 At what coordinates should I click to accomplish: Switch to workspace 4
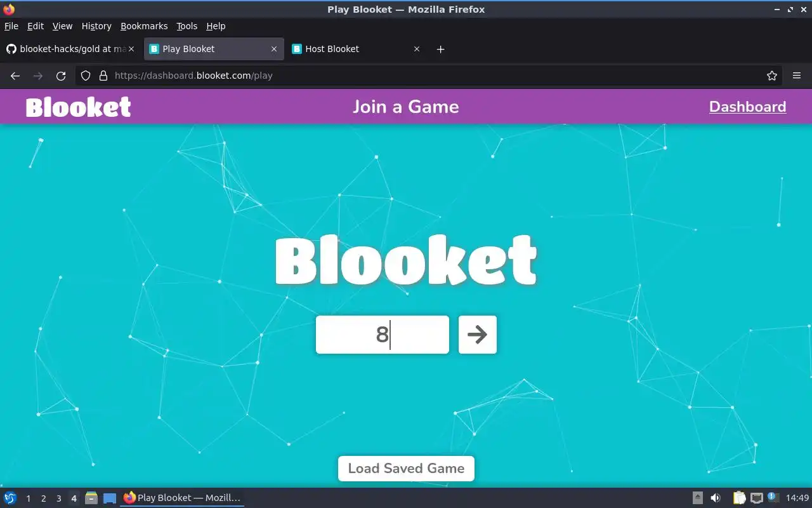point(74,498)
